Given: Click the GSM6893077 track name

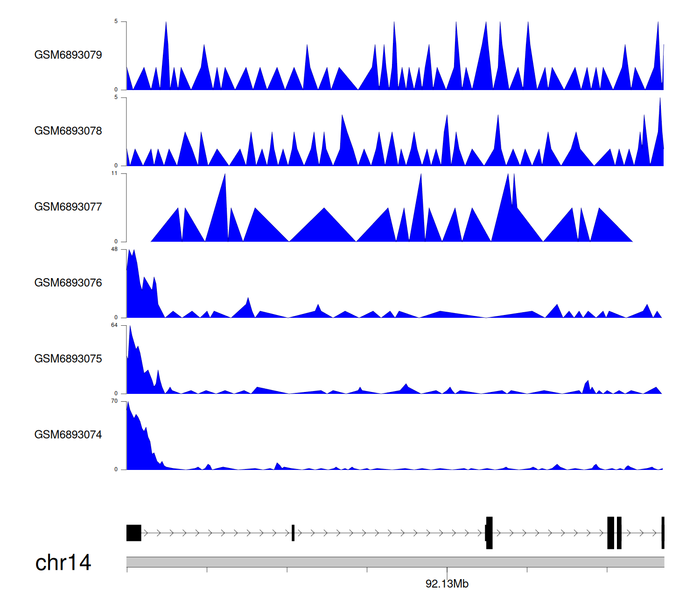Looking at the screenshot, I should tap(68, 207).
